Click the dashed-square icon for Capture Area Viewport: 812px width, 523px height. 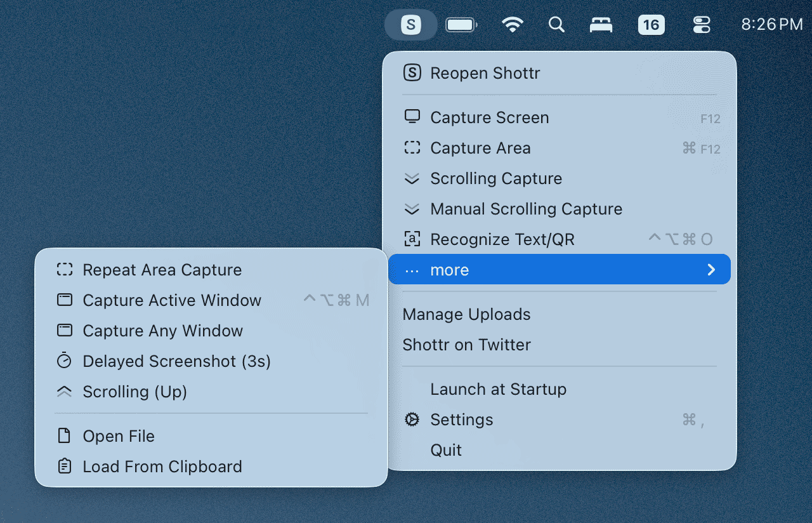412,148
